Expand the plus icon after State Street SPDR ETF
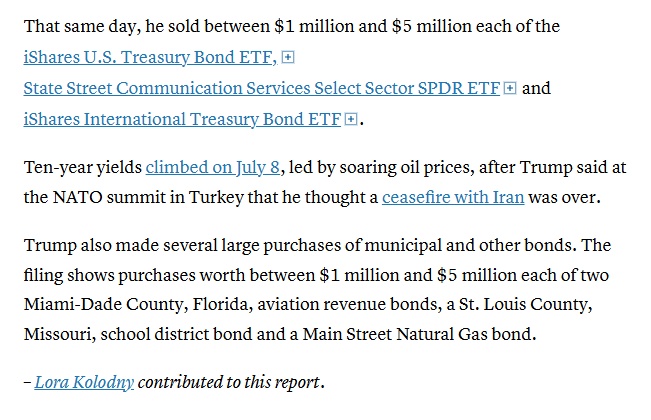The height and width of the screenshot is (420, 651). 510,88
